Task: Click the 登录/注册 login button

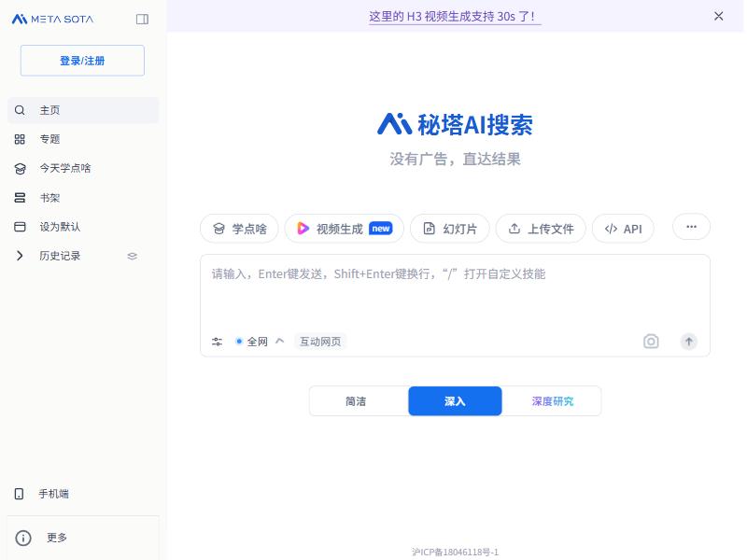Action: coord(82,61)
